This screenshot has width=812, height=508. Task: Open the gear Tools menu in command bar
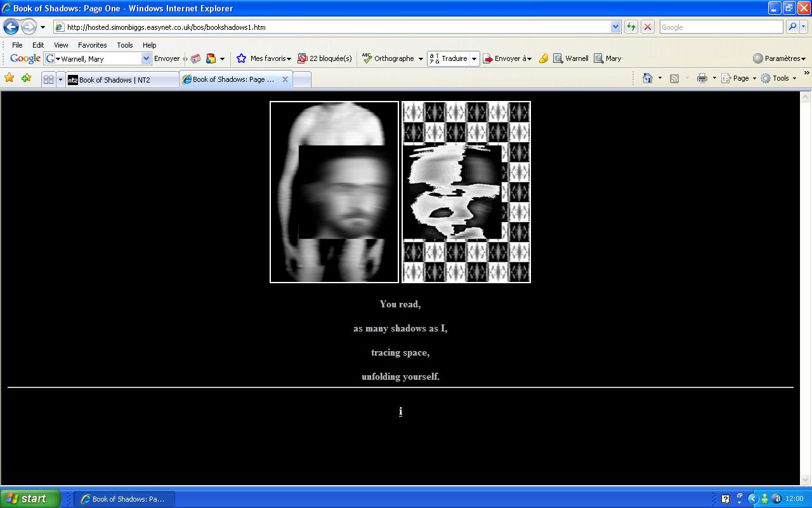tap(778, 78)
